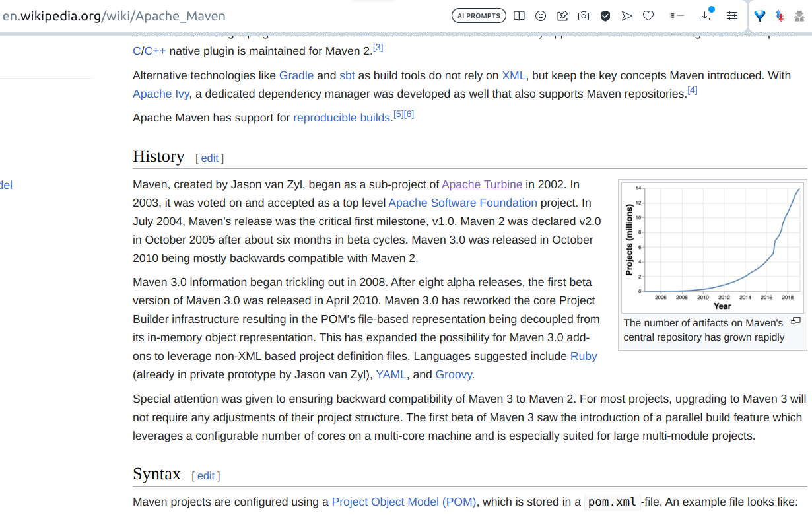Click the blue-red arrows extension icon
The width and height of the screenshot is (812, 515).
pyautogui.click(x=780, y=16)
